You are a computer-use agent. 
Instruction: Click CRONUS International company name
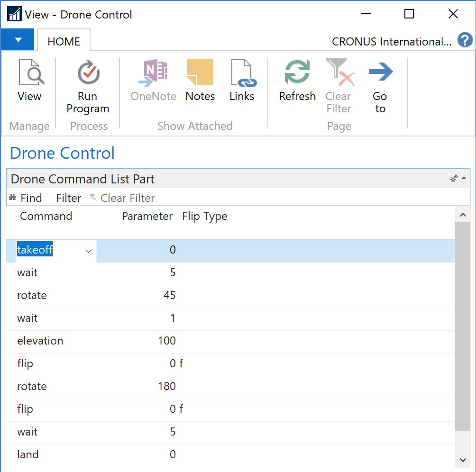point(392,42)
